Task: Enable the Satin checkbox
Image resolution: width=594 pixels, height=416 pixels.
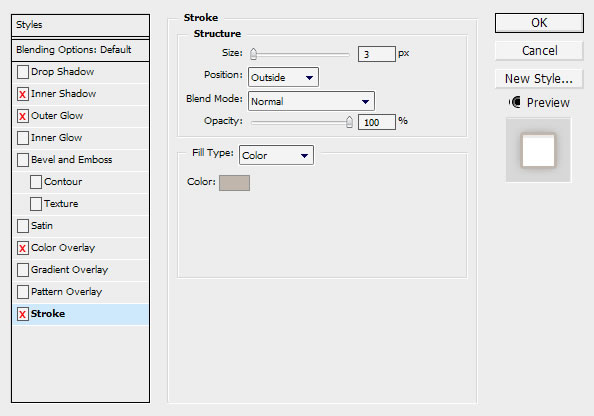Action: click(23, 226)
